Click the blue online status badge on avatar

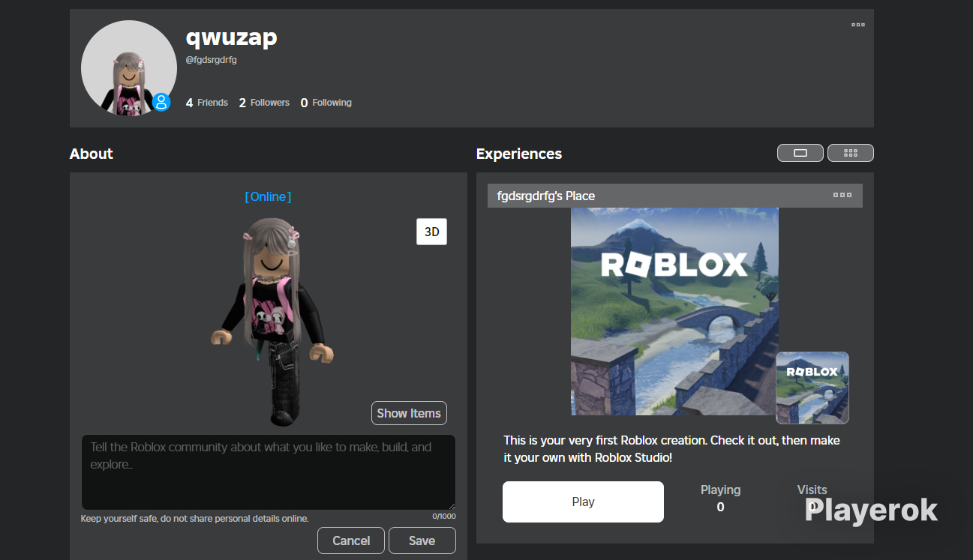(161, 102)
